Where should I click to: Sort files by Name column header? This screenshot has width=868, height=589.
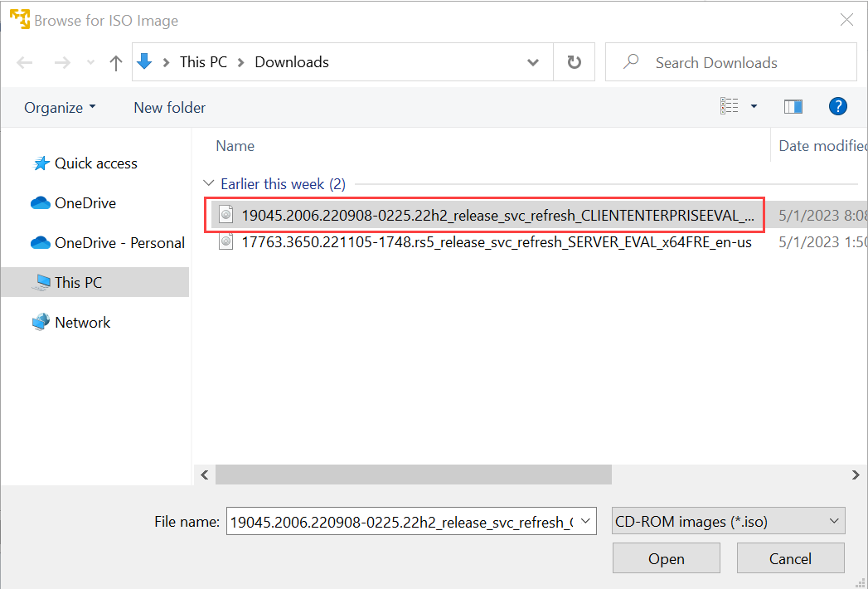coord(235,146)
